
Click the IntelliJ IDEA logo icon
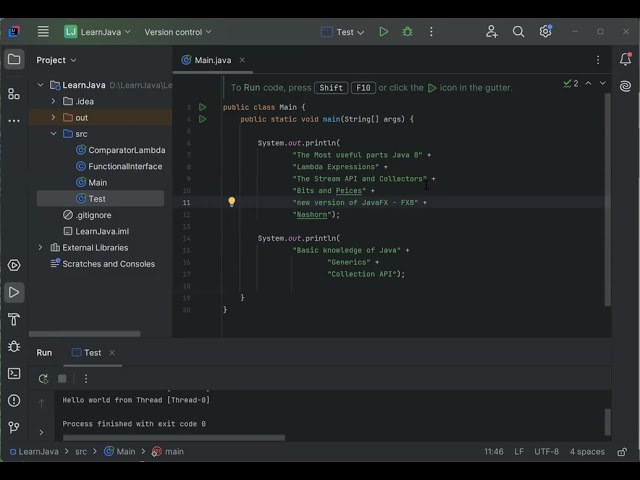click(14, 31)
